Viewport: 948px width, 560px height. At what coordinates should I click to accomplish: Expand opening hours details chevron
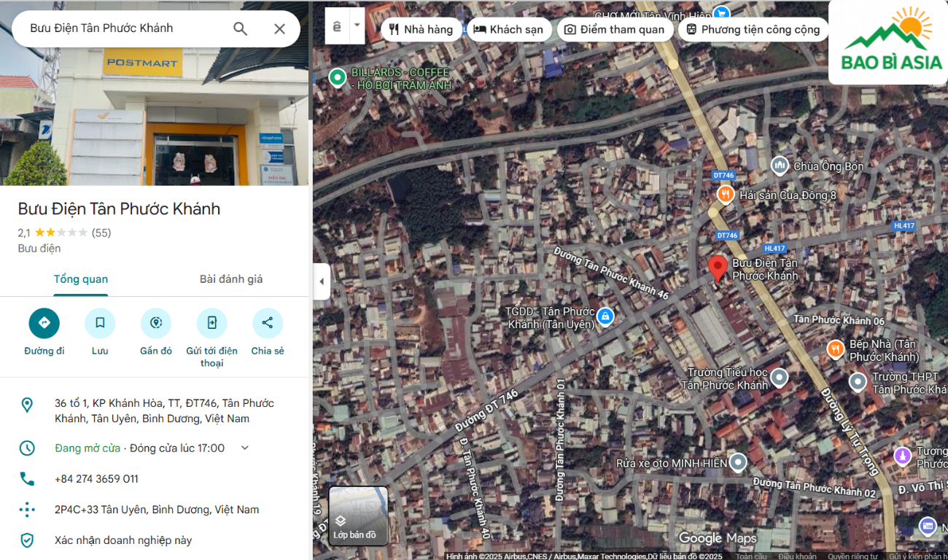(x=245, y=448)
